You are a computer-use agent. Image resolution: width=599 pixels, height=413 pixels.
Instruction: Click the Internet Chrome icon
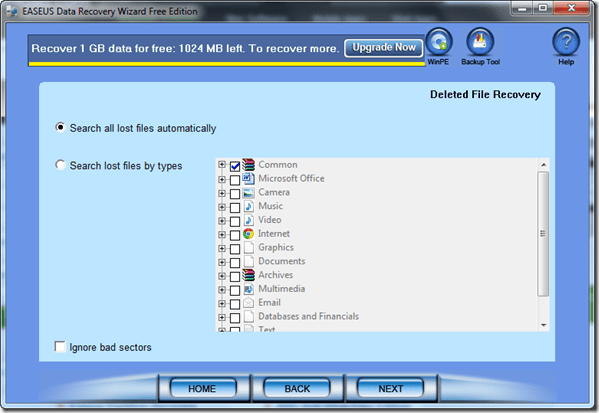pos(248,233)
